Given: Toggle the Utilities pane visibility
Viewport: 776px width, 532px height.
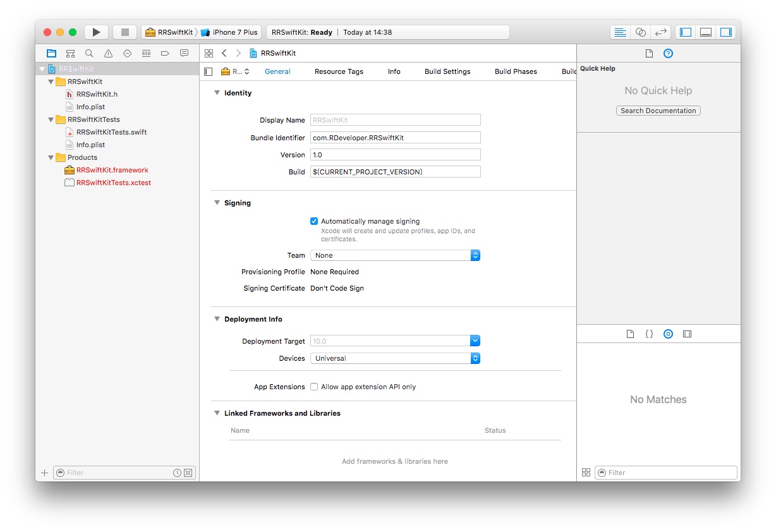Looking at the screenshot, I should pyautogui.click(x=725, y=32).
